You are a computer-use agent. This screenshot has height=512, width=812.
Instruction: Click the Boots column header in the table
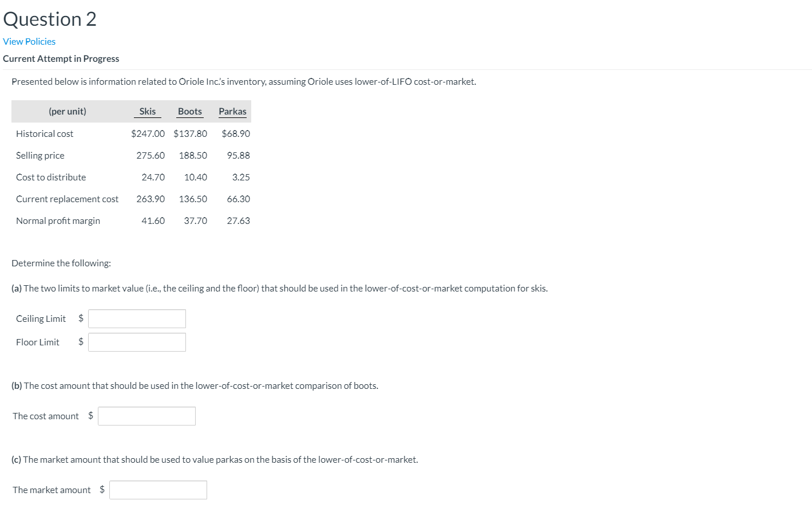click(x=189, y=111)
